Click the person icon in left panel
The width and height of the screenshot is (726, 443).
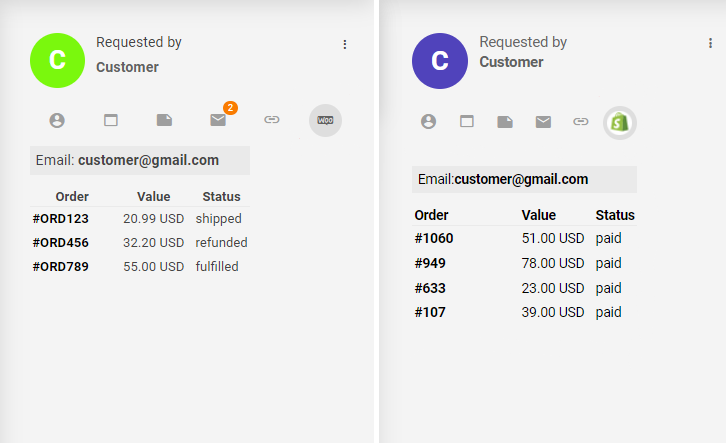point(57,120)
